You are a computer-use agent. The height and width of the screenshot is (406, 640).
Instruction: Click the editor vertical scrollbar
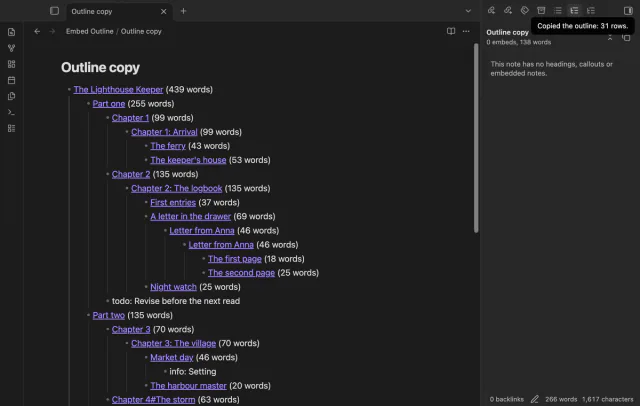tap(476, 138)
